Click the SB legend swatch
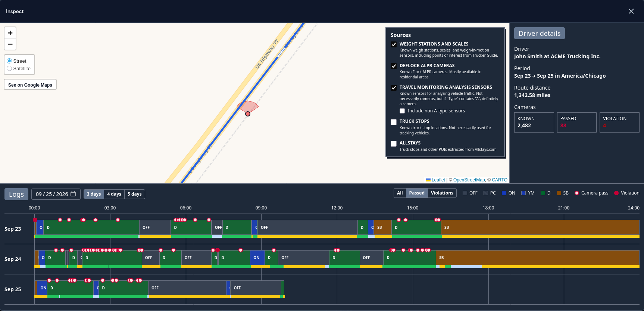 tap(559, 193)
